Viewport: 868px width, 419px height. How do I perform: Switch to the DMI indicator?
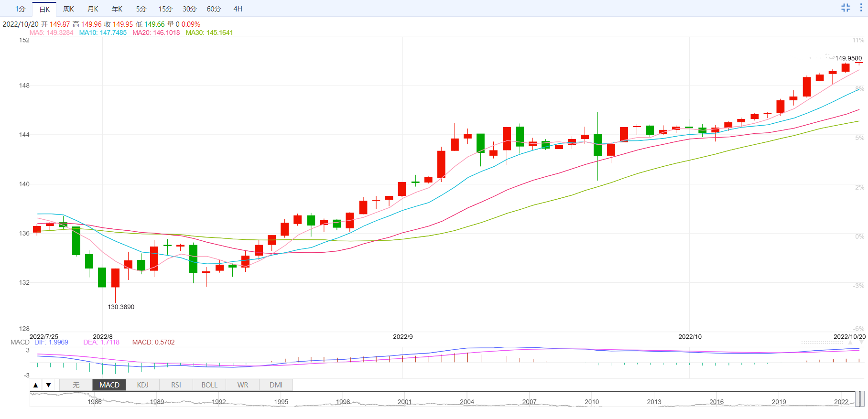pos(276,385)
